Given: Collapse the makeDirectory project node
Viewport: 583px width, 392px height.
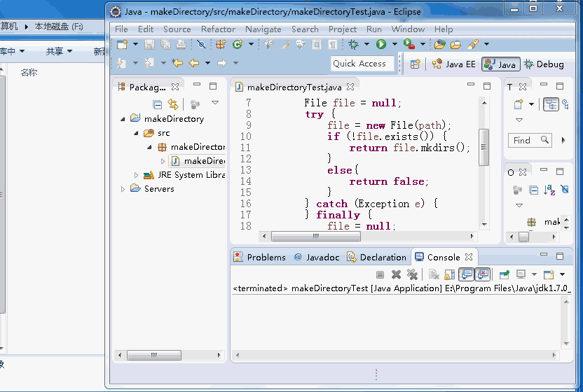Looking at the screenshot, I should [123, 119].
